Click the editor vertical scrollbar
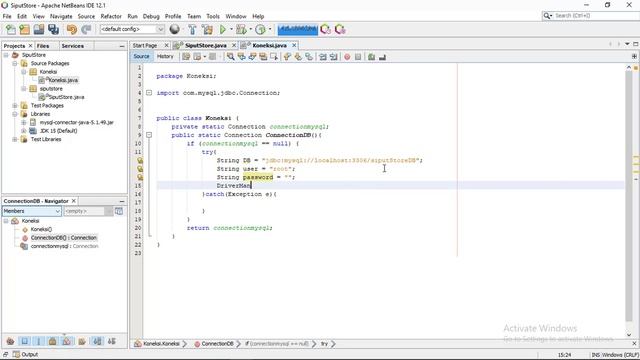640x360 pixels. [629, 196]
